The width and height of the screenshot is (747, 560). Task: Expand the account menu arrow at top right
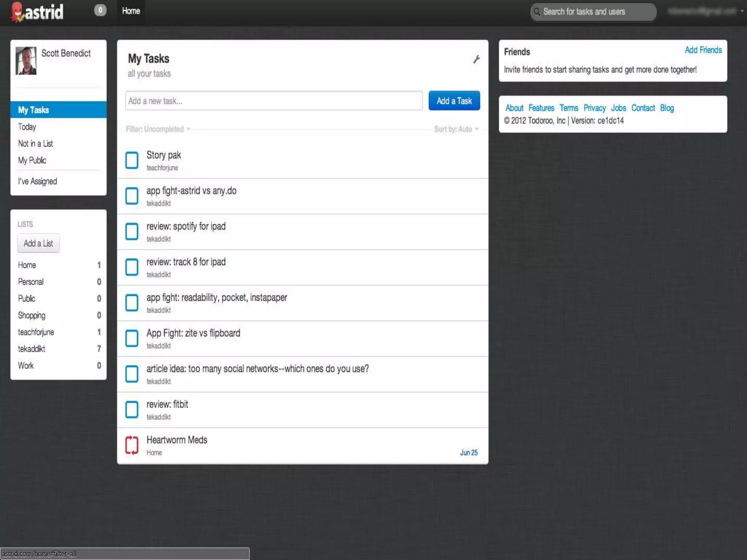point(742,11)
